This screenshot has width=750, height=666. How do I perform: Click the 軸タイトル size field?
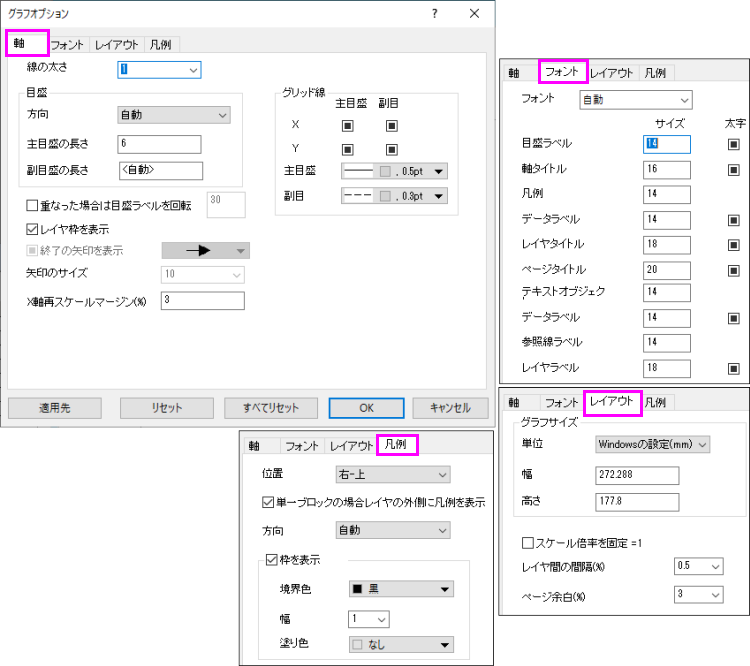click(x=667, y=170)
